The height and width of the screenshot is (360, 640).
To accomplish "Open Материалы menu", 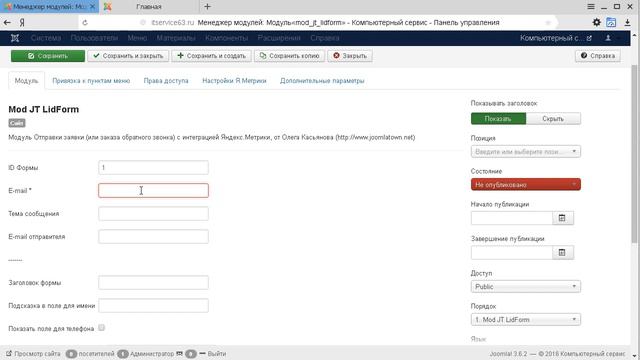I will [176, 38].
